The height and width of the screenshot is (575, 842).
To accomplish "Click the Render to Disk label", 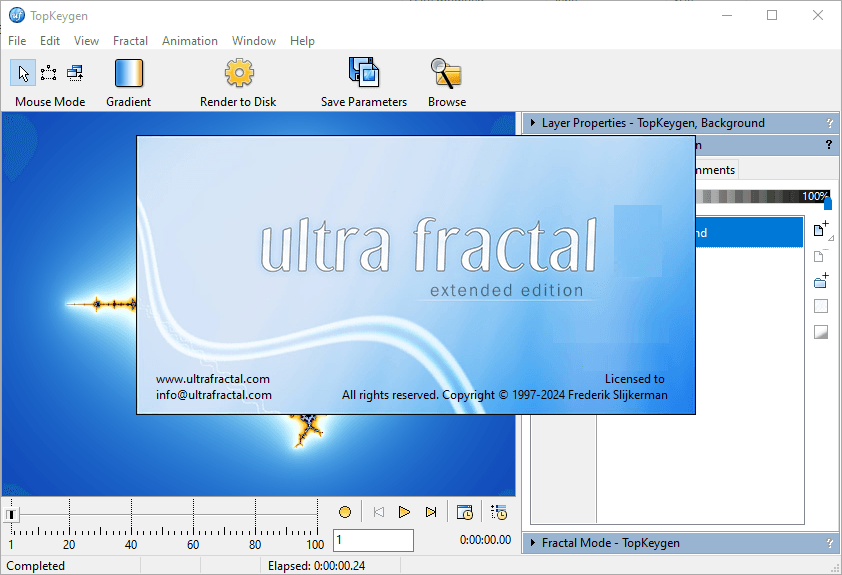I will [x=238, y=102].
